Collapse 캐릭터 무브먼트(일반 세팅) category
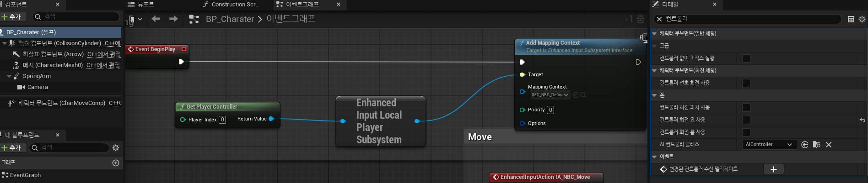The width and height of the screenshot is (868, 183). point(654,34)
